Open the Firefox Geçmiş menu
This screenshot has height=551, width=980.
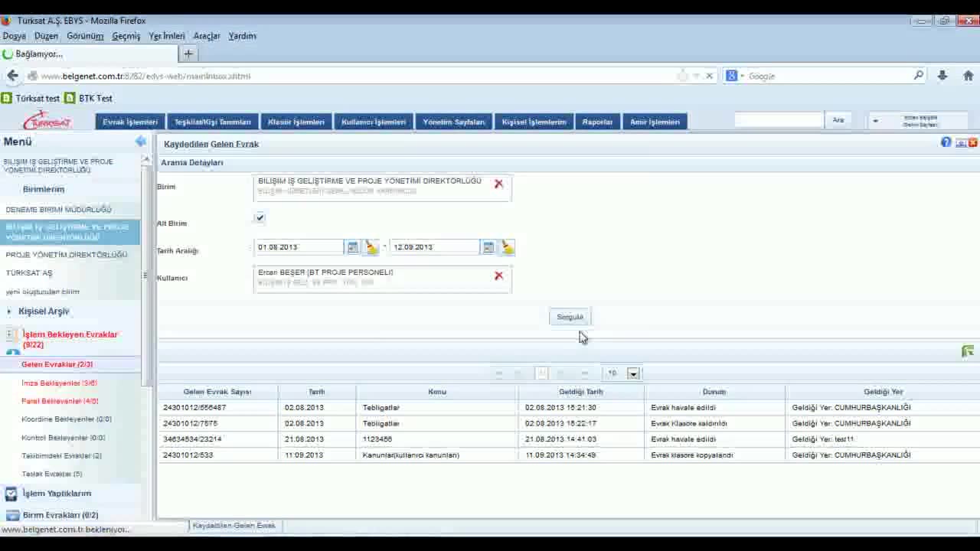tap(126, 36)
